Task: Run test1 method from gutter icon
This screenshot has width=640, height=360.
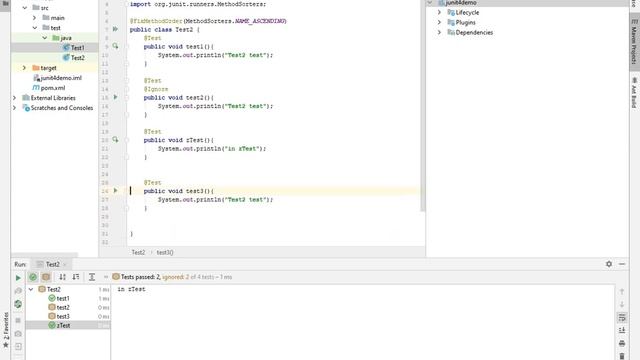Action: click(116, 46)
